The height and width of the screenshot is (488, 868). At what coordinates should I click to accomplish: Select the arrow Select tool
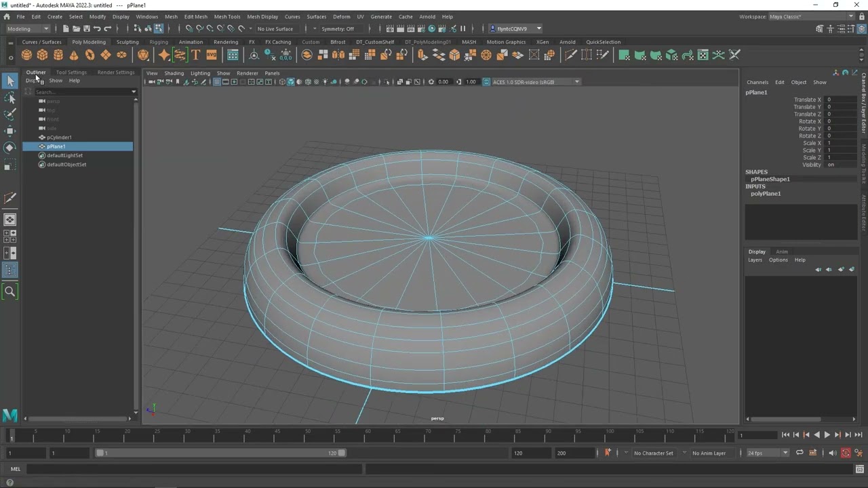pyautogui.click(x=10, y=81)
